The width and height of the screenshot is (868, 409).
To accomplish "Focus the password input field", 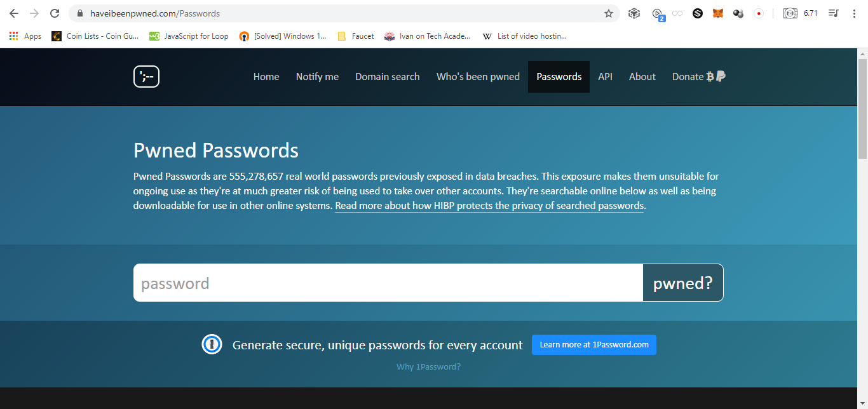I will pyautogui.click(x=388, y=283).
